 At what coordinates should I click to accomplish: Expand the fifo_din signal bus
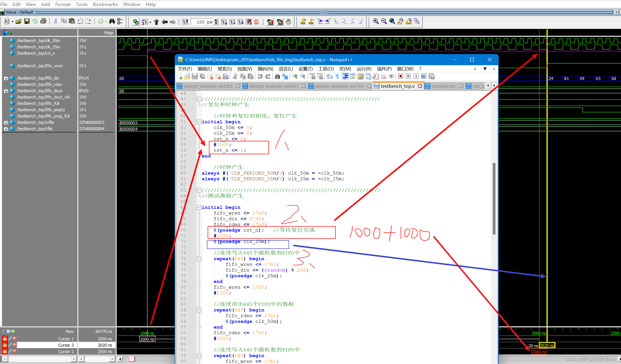coord(6,78)
